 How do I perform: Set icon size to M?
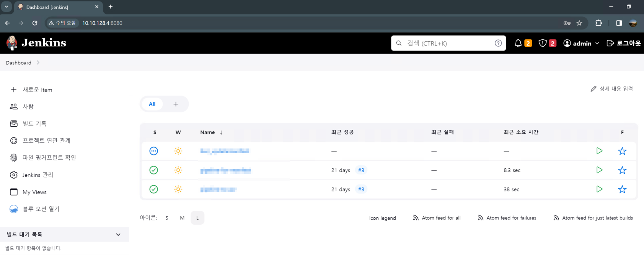pyautogui.click(x=182, y=218)
